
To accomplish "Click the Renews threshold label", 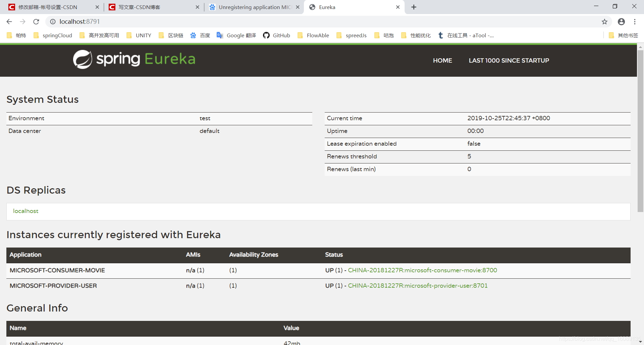I will click(x=352, y=156).
